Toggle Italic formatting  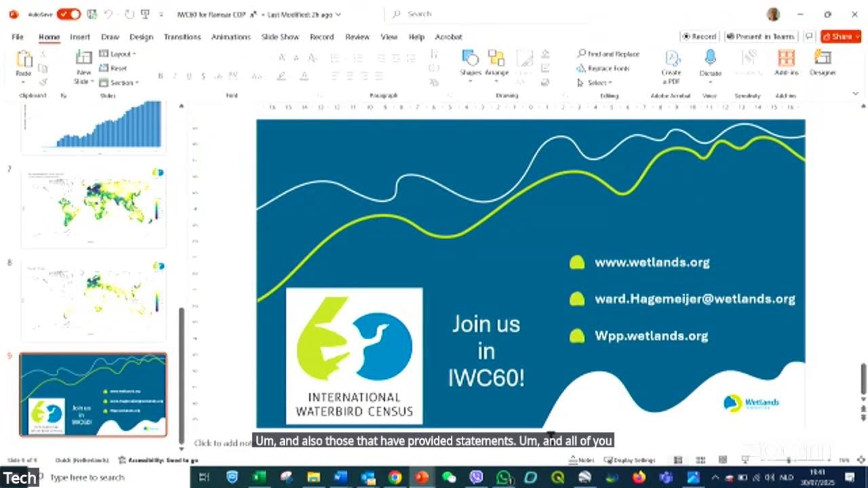pyautogui.click(x=174, y=76)
